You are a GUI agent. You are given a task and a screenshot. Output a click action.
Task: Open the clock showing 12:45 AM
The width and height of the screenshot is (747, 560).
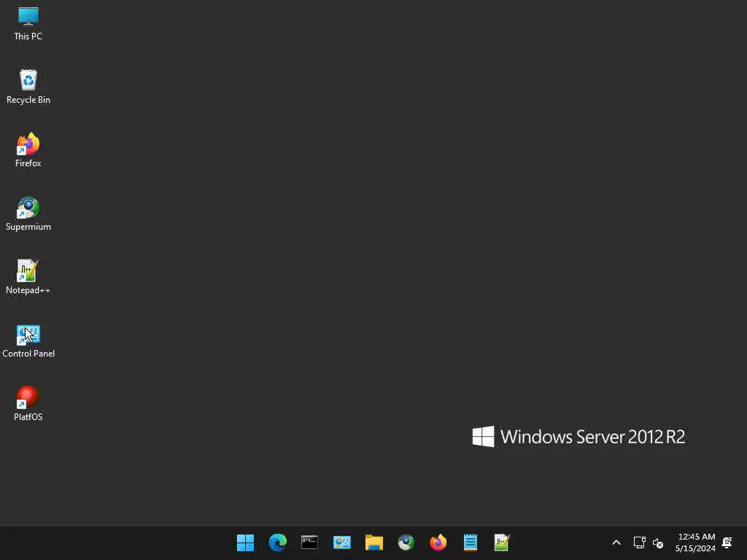695,542
